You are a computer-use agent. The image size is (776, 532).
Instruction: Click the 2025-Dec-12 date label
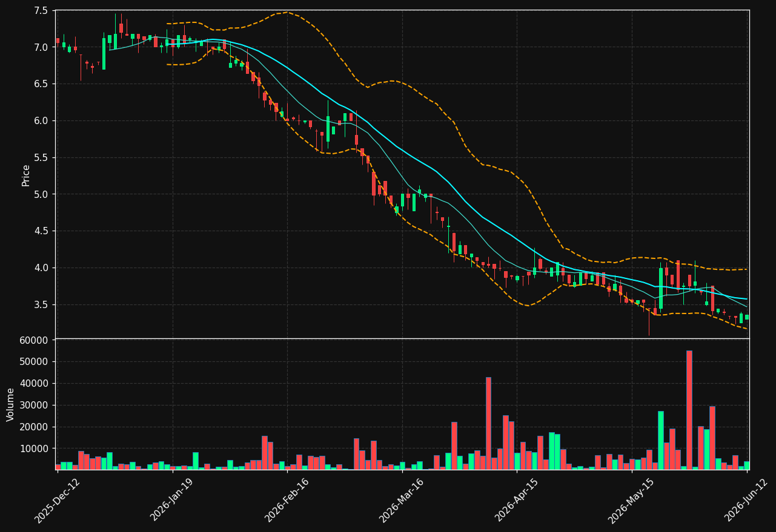58,501
